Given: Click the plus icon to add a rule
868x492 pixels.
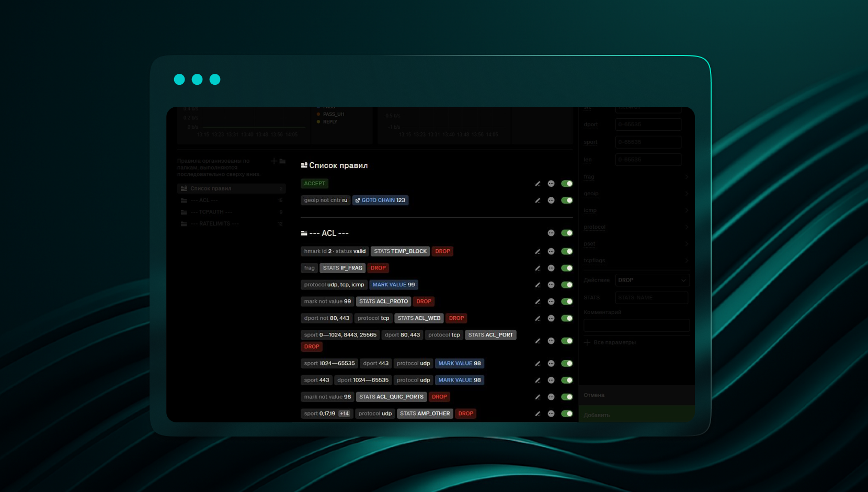Looking at the screenshot, I should pos(273,161).
